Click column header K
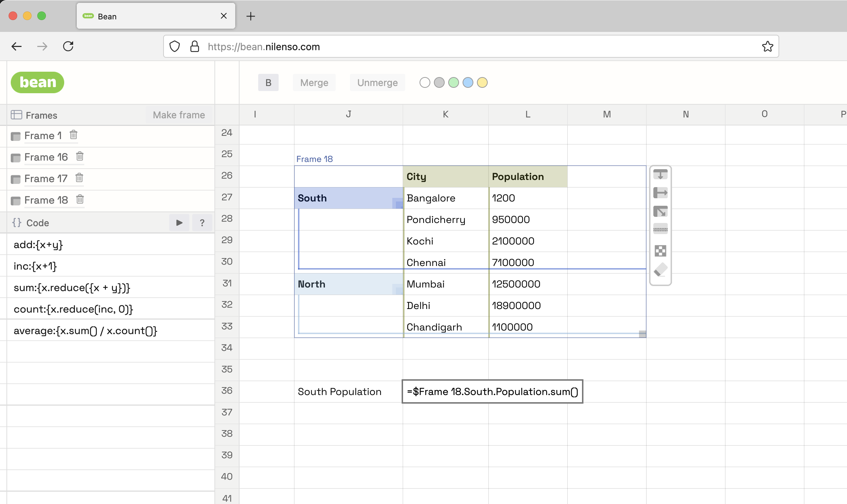This screenshot has height=504, width=847. pos(446,114)
